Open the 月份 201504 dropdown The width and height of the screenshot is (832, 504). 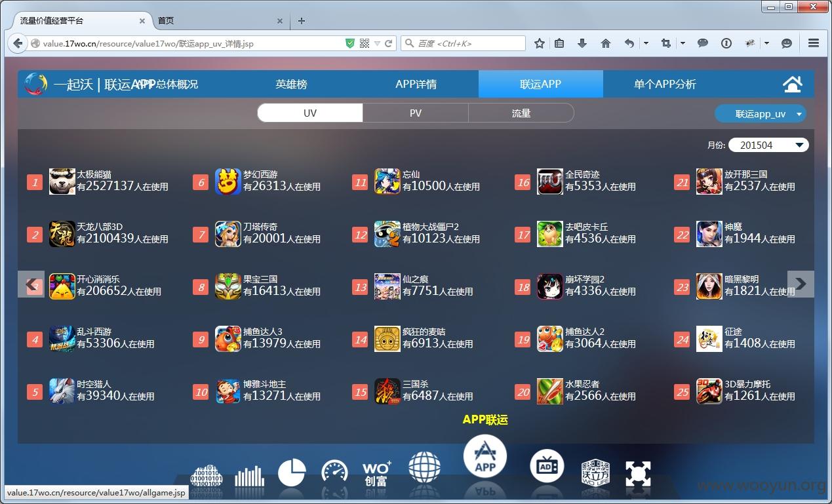coord(769,145)
